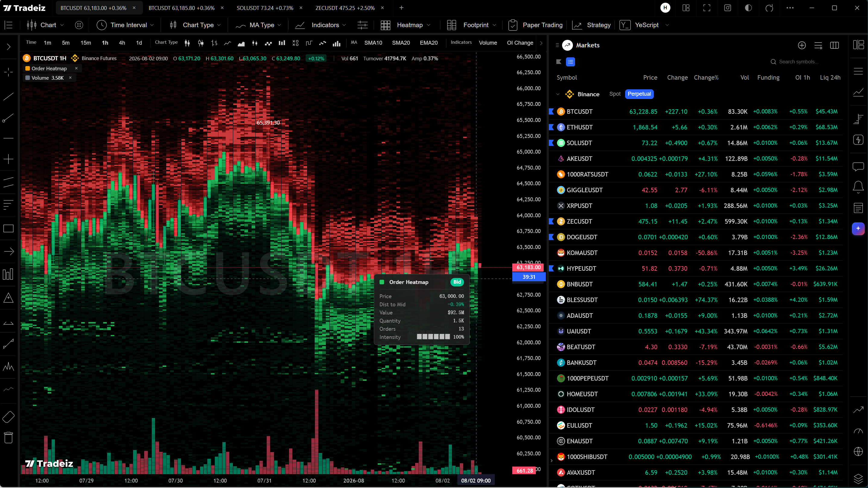The height and width of the screenshot is (488, 868).
Task: Switch to the SOLUSDT 73.24 tab
Action: tap(265, 8)
